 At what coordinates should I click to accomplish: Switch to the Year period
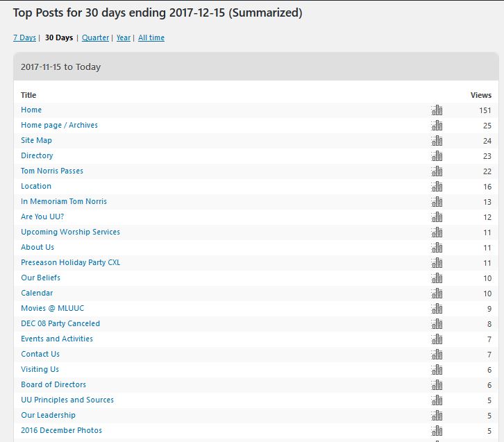[x=124, y=37]
